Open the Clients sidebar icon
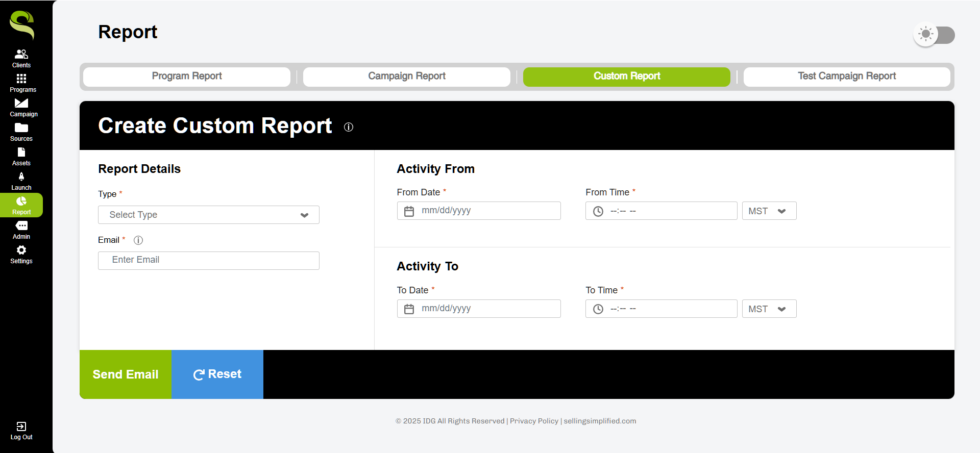The width and height of the screenshot is (980, 453). point(21,54)
